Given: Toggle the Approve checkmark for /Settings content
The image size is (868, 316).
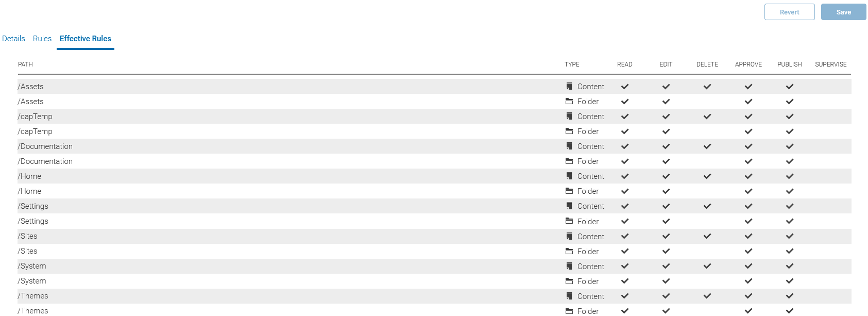Looking at the screenshot, I should [748, 206].
